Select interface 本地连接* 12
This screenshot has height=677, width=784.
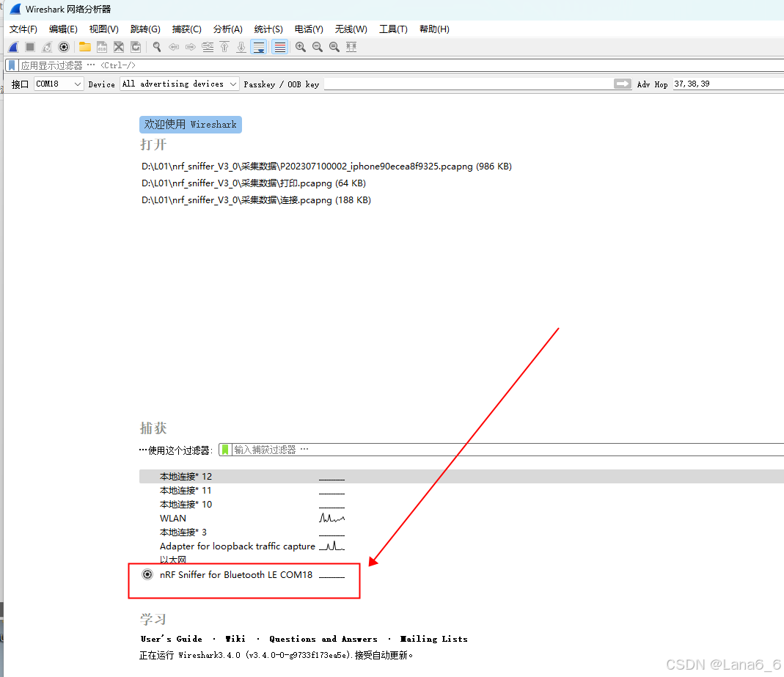coord(461,477)
